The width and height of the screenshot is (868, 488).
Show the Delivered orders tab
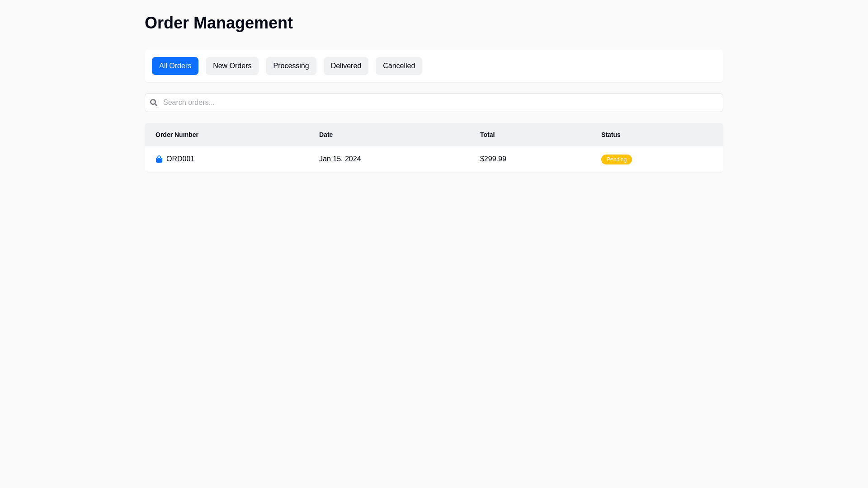click(346, 66)
